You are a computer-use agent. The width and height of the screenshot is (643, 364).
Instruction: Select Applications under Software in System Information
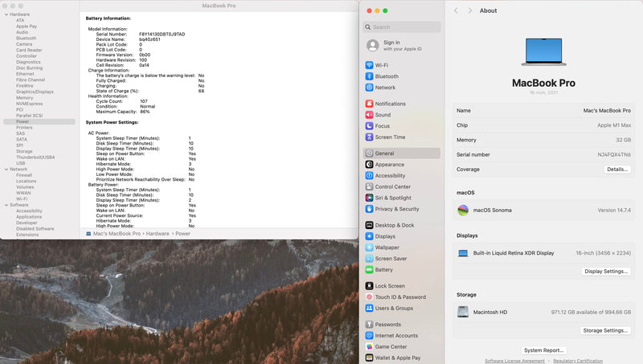coord(29,217)
